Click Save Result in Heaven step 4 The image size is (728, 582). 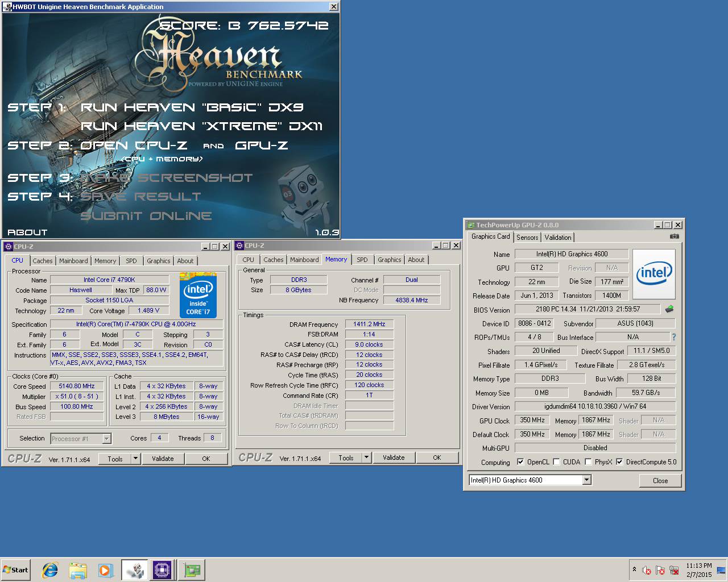pyautogui.click(x=140, y=197)
